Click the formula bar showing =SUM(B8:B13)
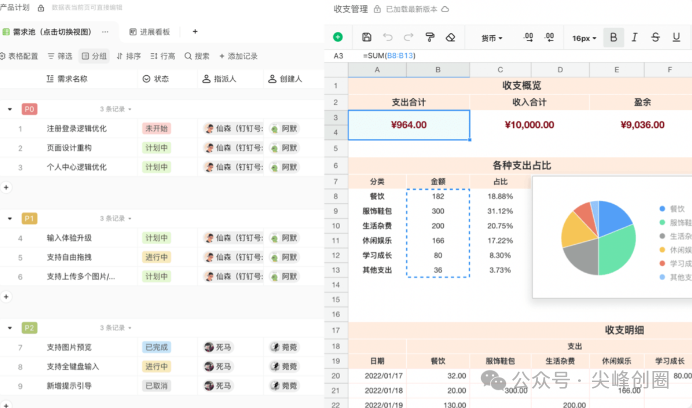The width and height of the screenshot is (692, 408). (389, 56)
